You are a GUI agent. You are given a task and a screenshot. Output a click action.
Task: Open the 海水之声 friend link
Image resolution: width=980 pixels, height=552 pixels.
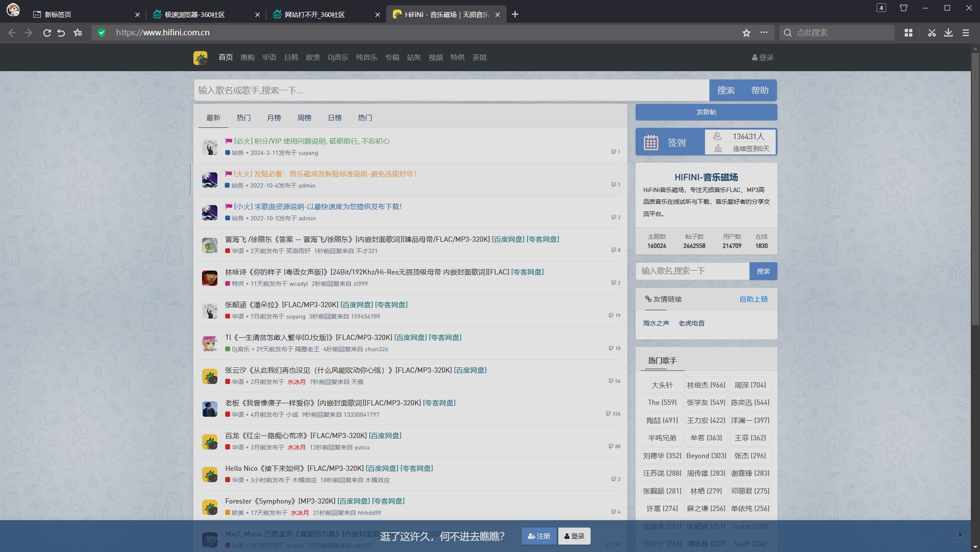click(x=656, y=323)
